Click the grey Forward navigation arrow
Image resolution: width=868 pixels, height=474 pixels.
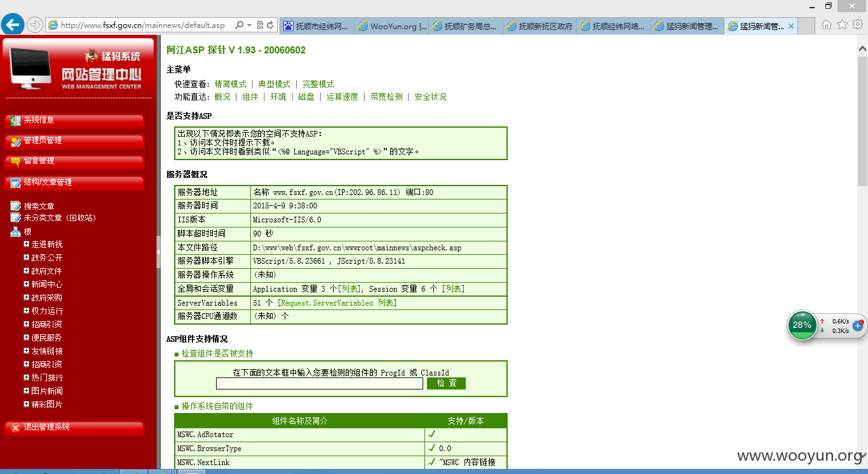(x=35, y=25)
